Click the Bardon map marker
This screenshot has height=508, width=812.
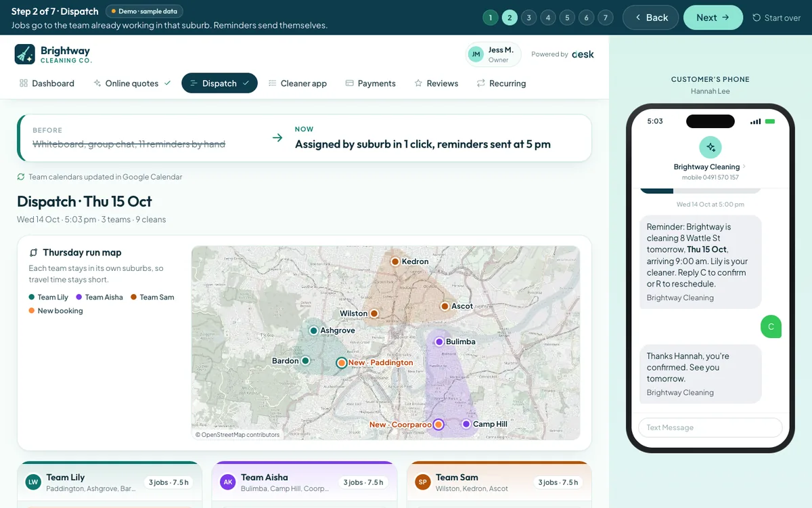[305, 361]
